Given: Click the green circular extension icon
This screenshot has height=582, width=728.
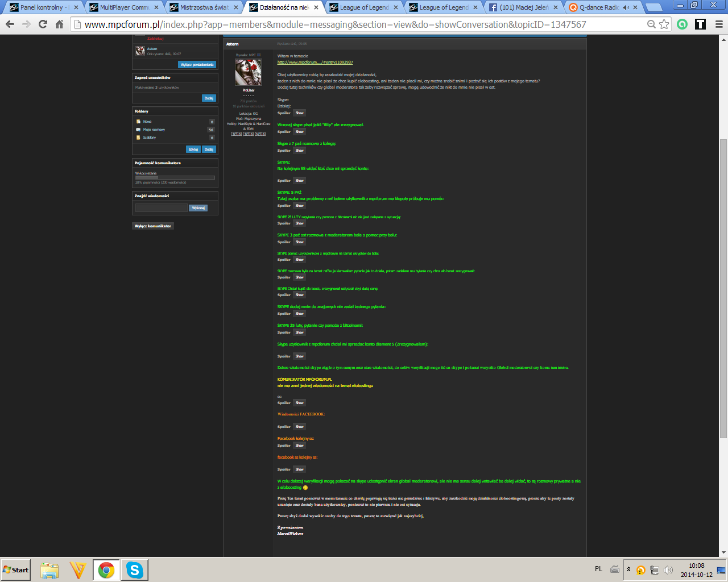Looking at the screenshot, I should (682, 24).
